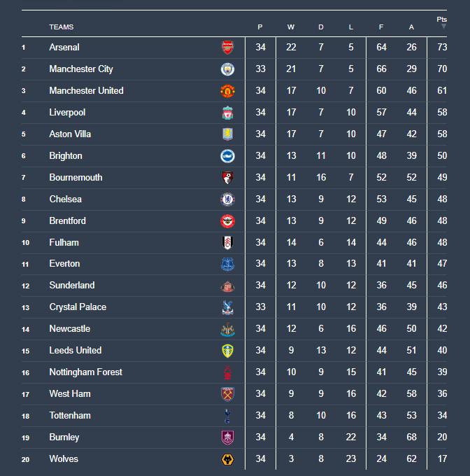Image resolution: width=470 pixels, height=476 pixels.
Task: Click the Liverpool club crest
Action: click(x=227, y=113)
